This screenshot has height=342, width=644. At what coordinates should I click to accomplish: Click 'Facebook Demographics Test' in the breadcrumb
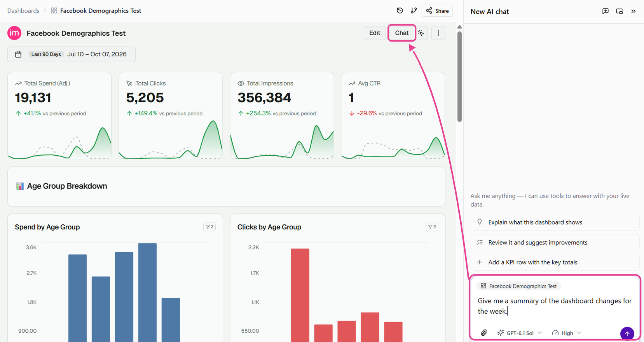click(101, 10)
